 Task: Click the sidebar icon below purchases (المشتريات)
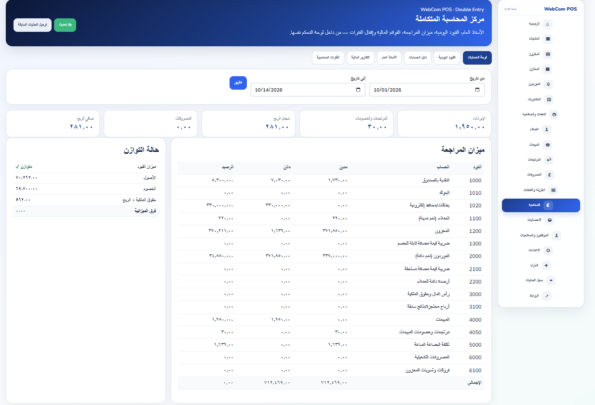[x=554, y=114]
